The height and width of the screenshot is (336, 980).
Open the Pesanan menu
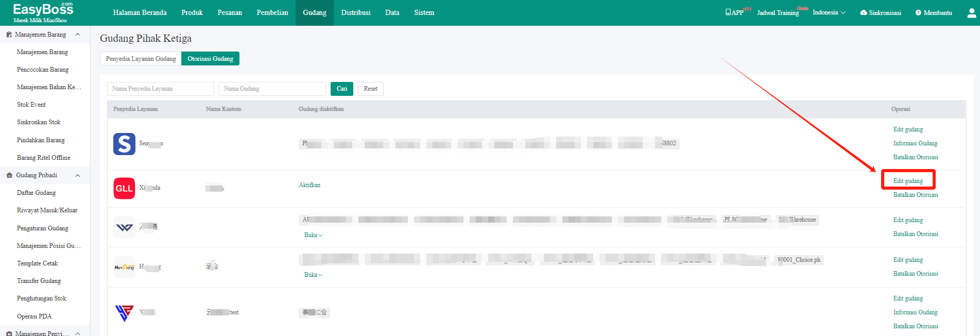pyautogui.click(x=230, y=13)
